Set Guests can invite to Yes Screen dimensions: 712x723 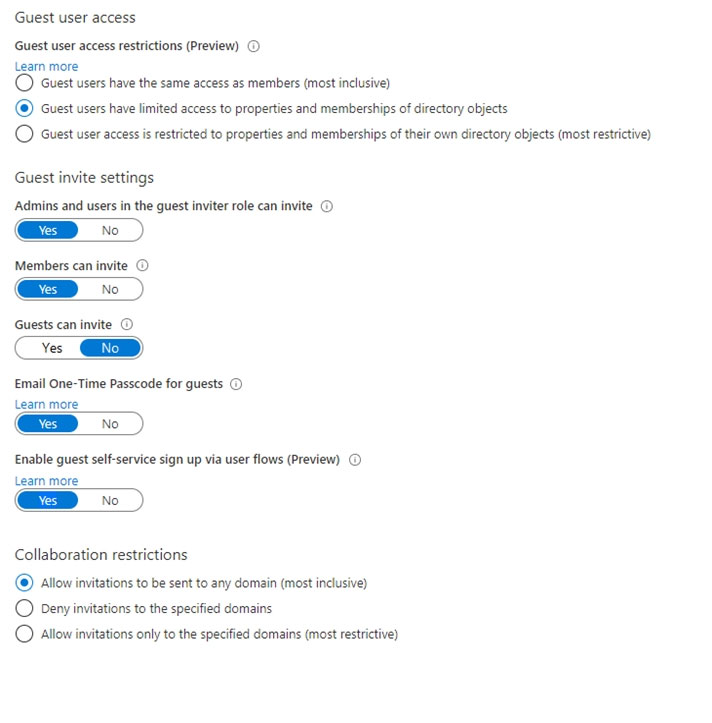52,348
